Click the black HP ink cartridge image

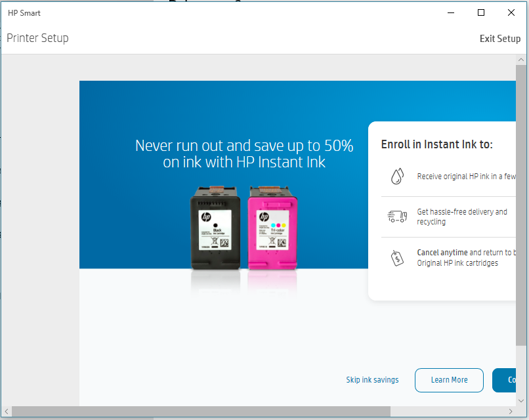click(215, 227)
